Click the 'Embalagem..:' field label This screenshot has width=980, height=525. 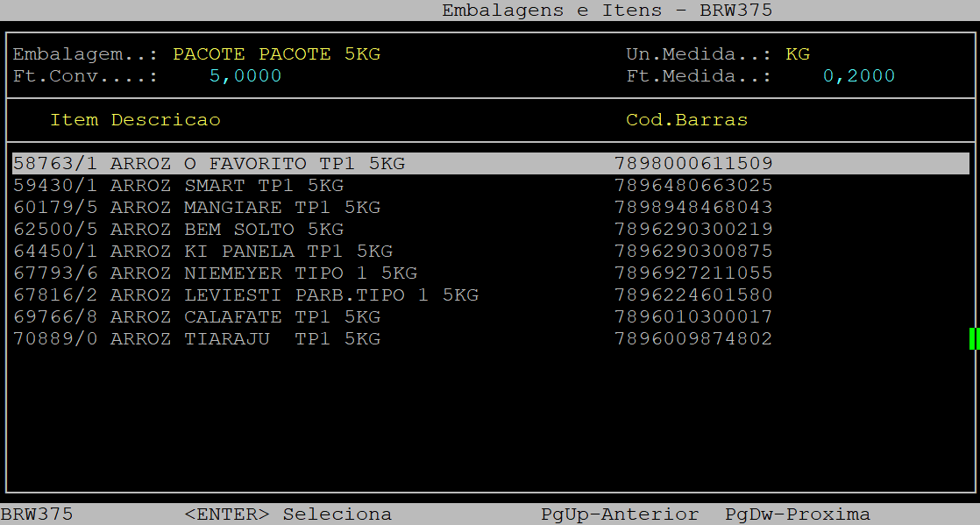coord(85,54)
